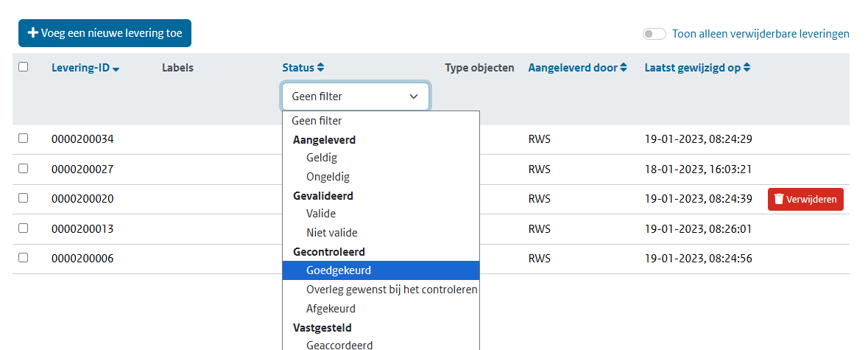Click sort arrows next to Status header
The image size is (868, 350).
pos(320,68)
